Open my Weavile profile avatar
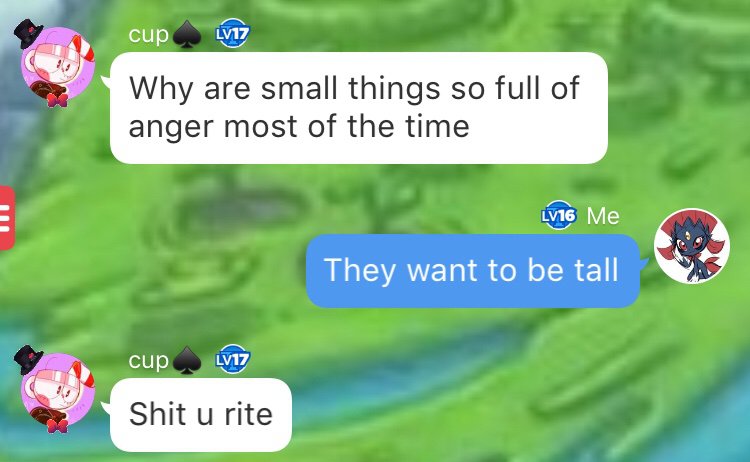This screenshot has height=462, width=750. pos(692,246)
